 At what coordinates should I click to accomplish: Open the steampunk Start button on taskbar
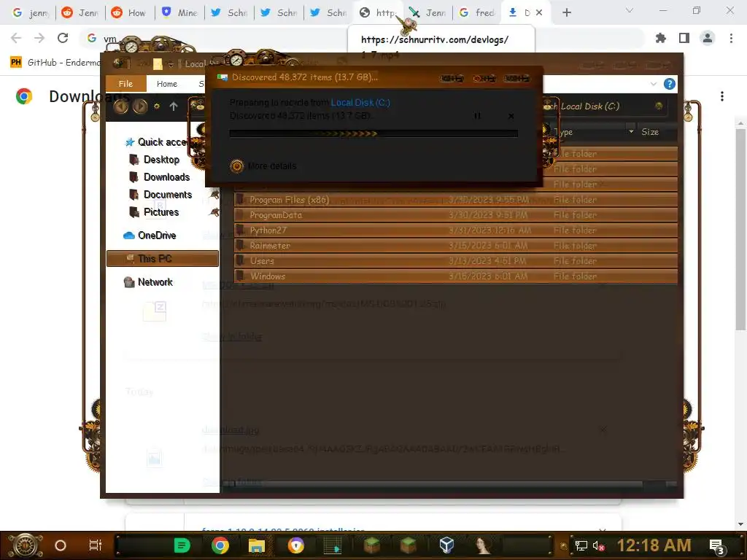coord(26,545)
